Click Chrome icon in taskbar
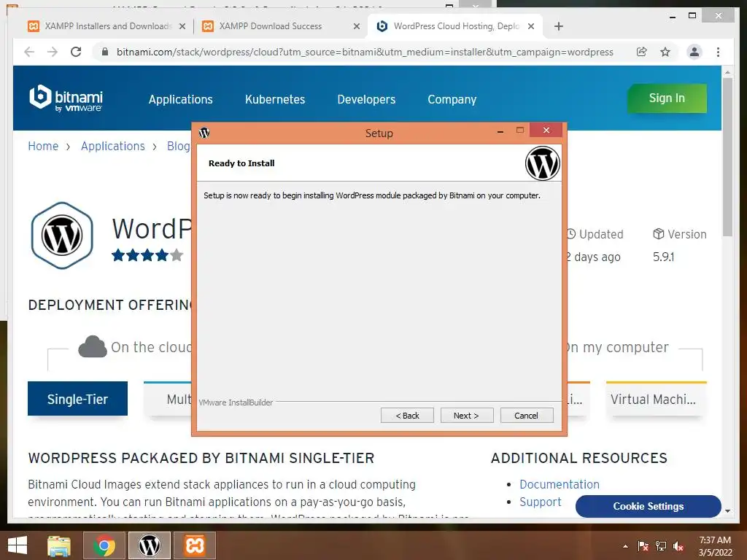The width and height of the screenshot is (747, 560). [x=104, y=545]
